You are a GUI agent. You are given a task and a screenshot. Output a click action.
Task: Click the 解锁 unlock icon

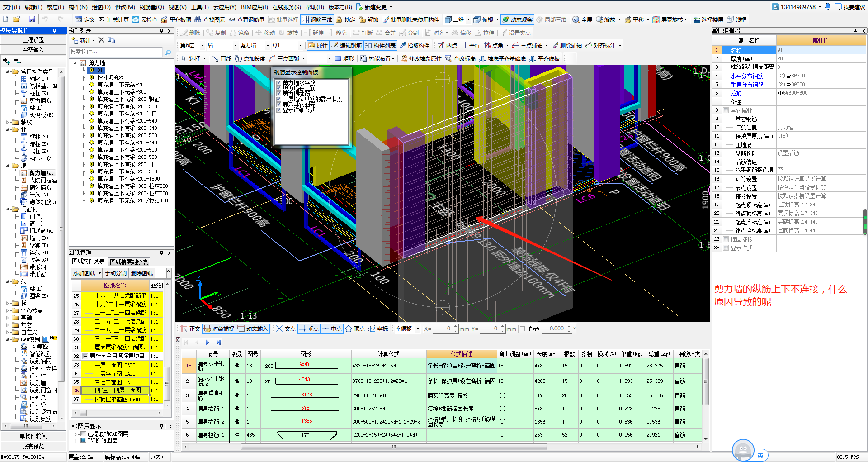tap(369, 19)
